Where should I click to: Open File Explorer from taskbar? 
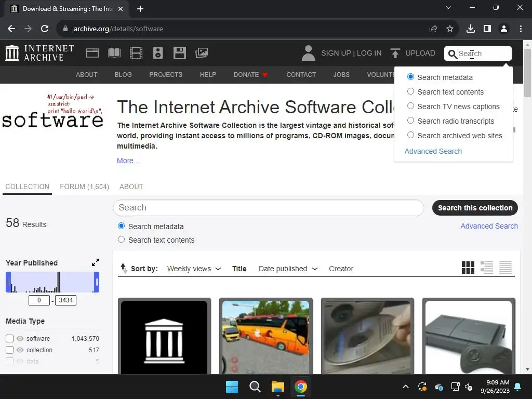pyautogui.click(x=278, y=387)
